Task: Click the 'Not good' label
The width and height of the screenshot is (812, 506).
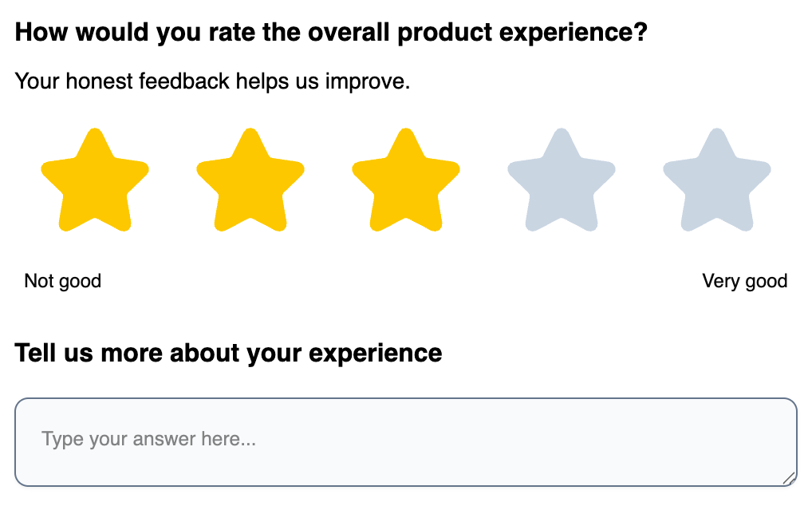Action: [62, 281]
